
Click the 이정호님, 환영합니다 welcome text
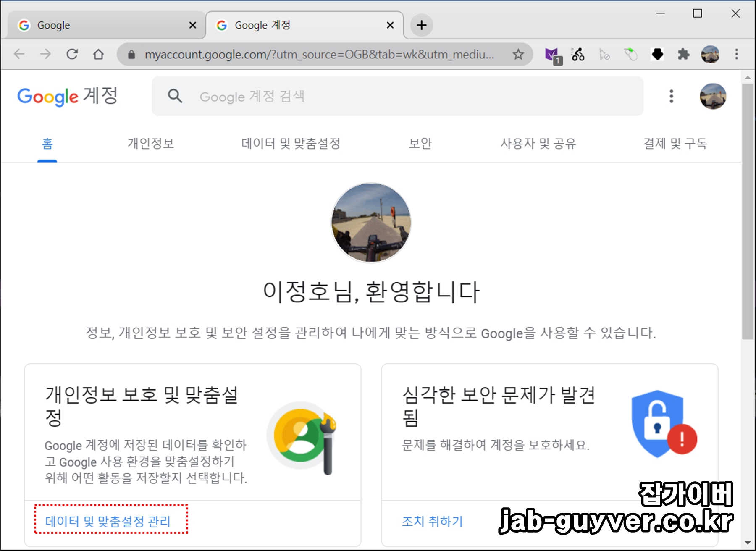pos(371,292)
